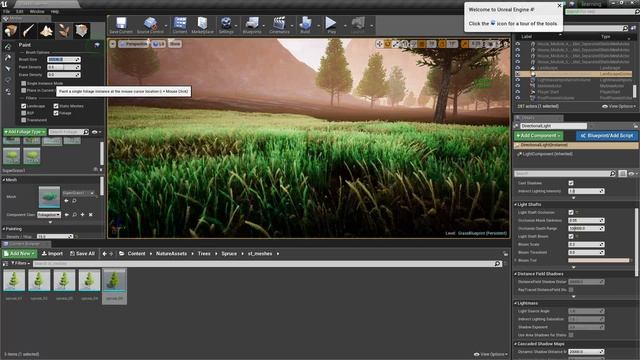Click the Paint Density slider field

64,67
